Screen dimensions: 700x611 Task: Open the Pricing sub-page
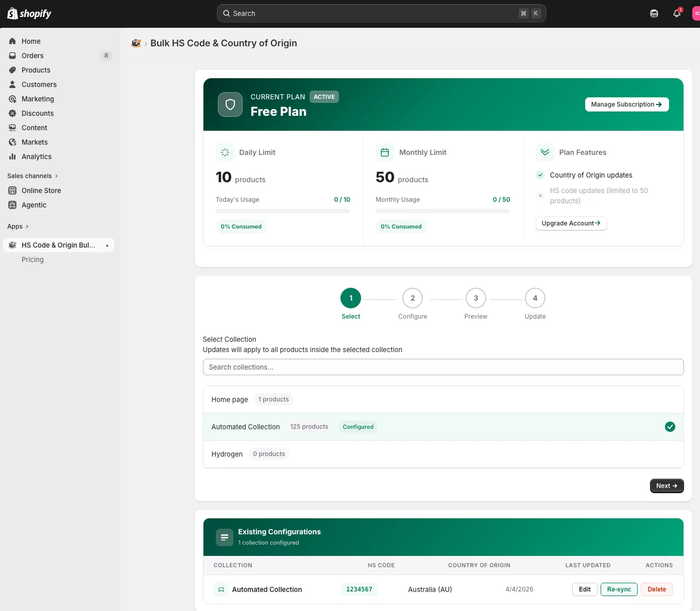[x=59, y=259]
